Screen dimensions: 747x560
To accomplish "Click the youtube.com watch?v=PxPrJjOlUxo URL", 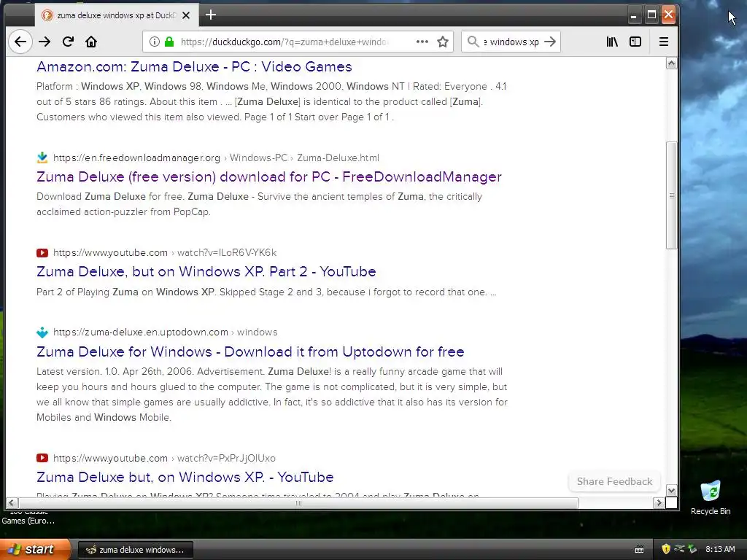I will (164, 458).
